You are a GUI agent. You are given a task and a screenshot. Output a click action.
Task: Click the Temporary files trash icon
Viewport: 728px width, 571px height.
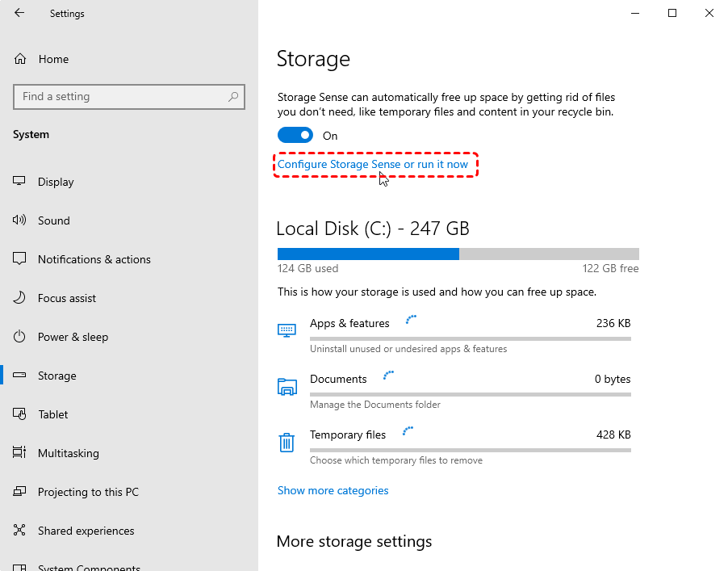point(287,443)
